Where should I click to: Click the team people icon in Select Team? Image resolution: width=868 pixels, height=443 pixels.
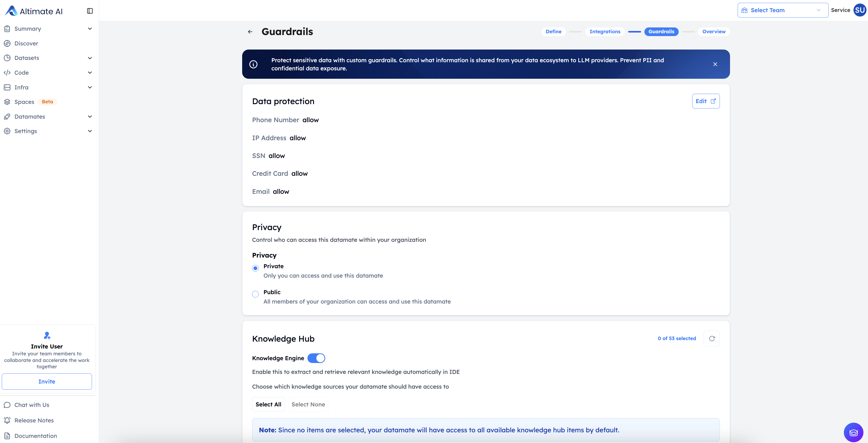(x=744, y=10)
